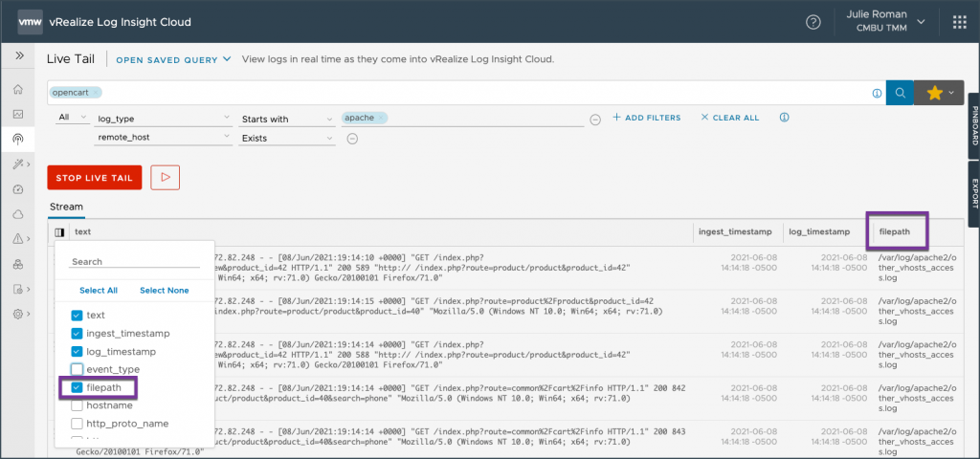Screen dimensions: 980x459
Task: Remove the log_type filter row
Action: pos(595,120)
